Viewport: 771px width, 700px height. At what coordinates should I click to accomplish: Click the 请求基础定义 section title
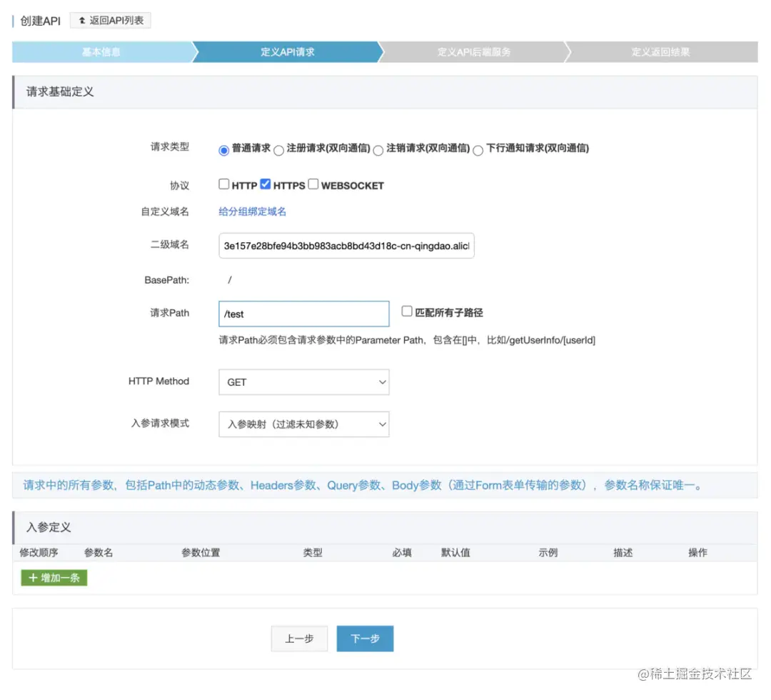point(60,91)
